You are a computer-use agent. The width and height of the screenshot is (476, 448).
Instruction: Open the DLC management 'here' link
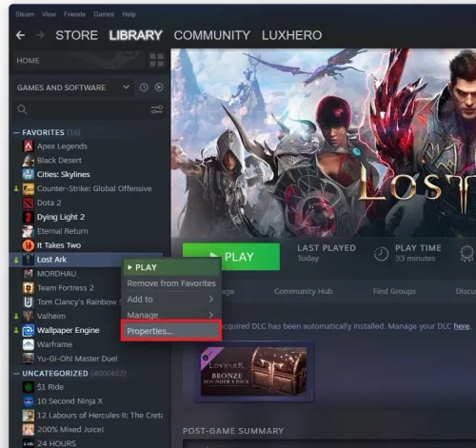(x=462, y=326)
